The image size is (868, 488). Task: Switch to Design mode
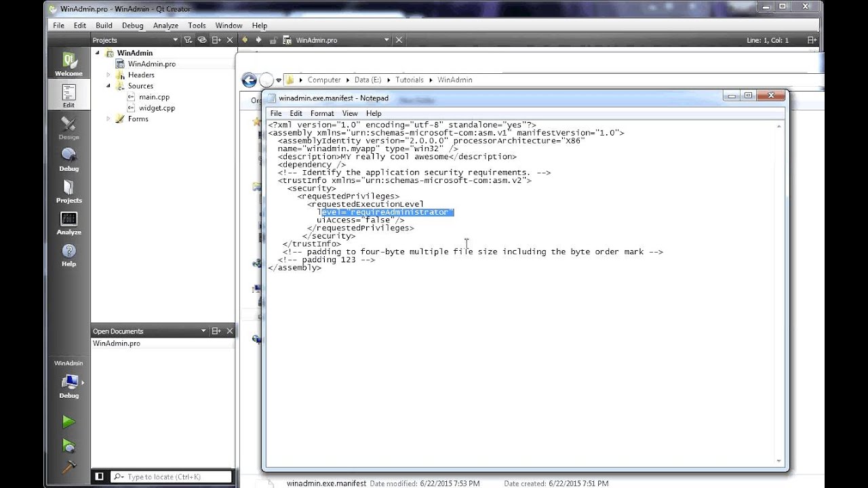click(68, 125)
